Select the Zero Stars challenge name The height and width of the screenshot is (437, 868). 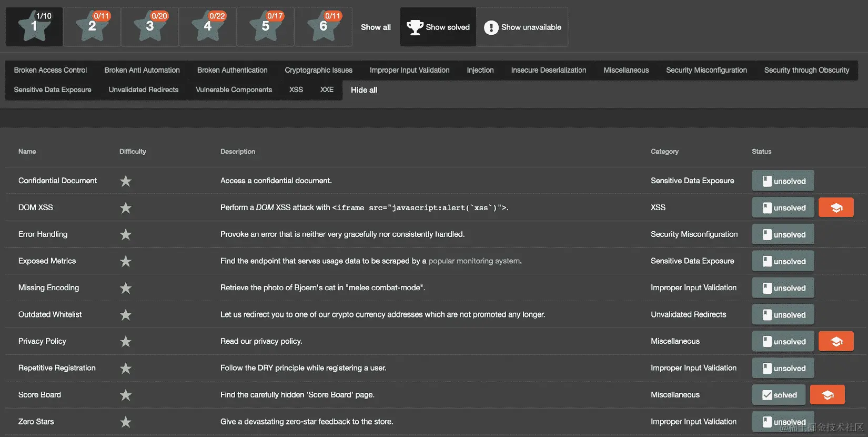point(36,421)
